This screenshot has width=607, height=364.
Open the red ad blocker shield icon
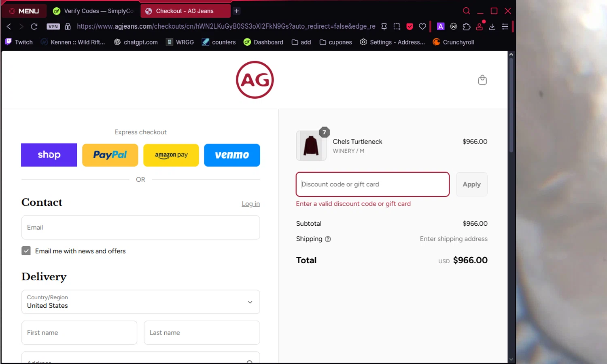point(410,26)
